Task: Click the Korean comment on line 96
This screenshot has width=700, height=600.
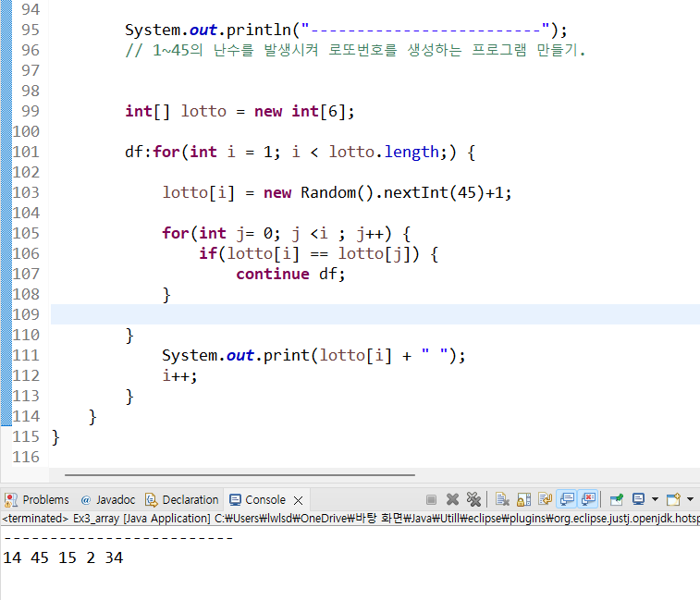Action: [355, 50]
